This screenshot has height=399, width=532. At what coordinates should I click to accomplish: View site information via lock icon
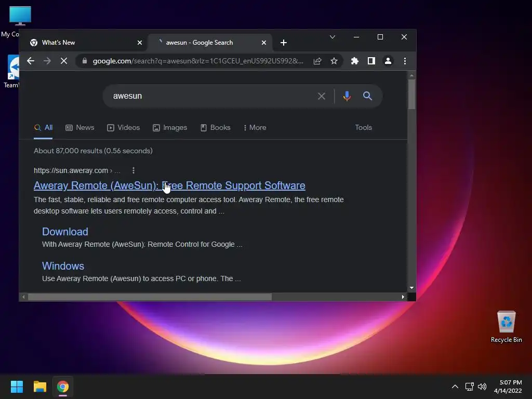pos(85,61)
